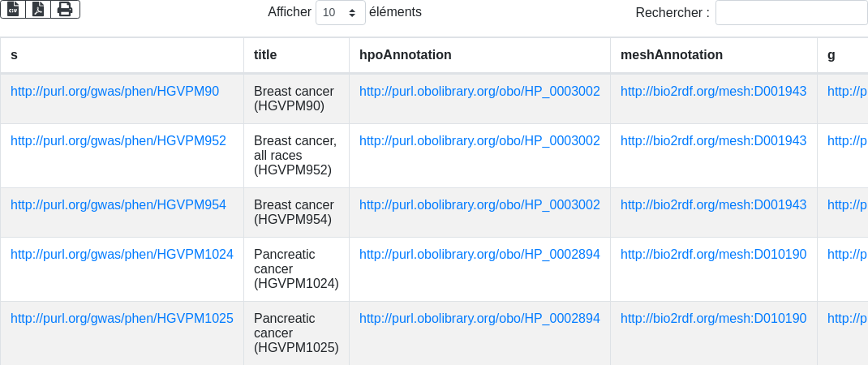868x365 pixels.
Task: Sort by the g column header
Action: (843, 55)
